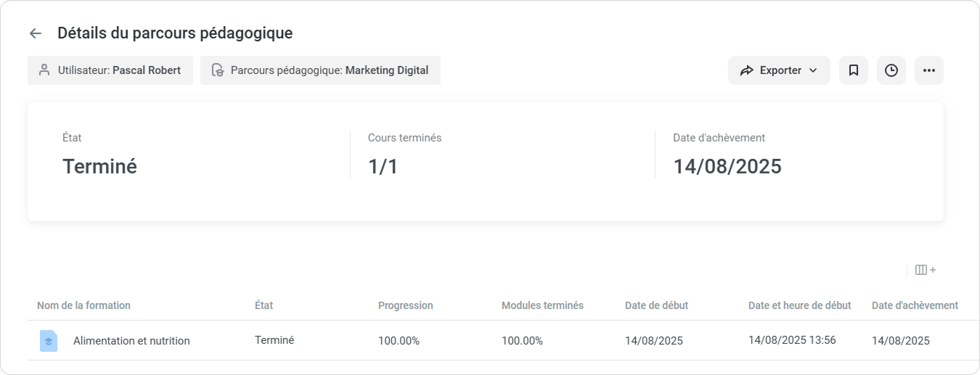Select the Marketing Digital filter chip text
980x375 pixels.
(386, 70)
